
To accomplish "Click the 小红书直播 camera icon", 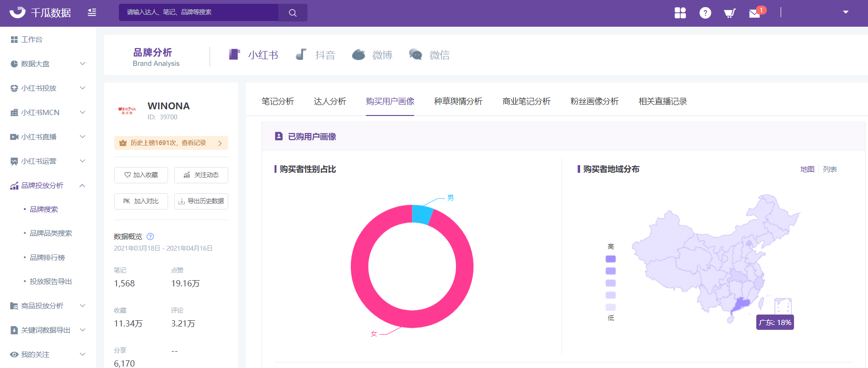I will (x=14, y=137).
